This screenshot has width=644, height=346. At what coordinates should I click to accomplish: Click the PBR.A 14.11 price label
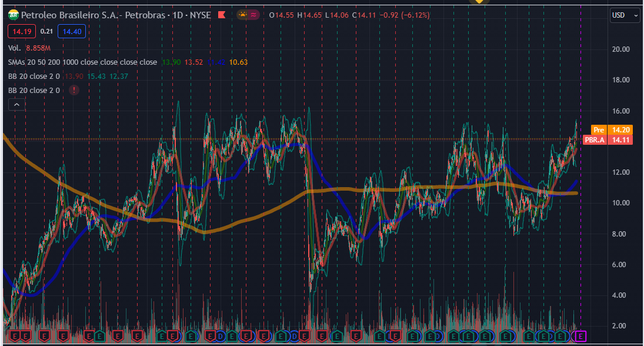point(608,140)
